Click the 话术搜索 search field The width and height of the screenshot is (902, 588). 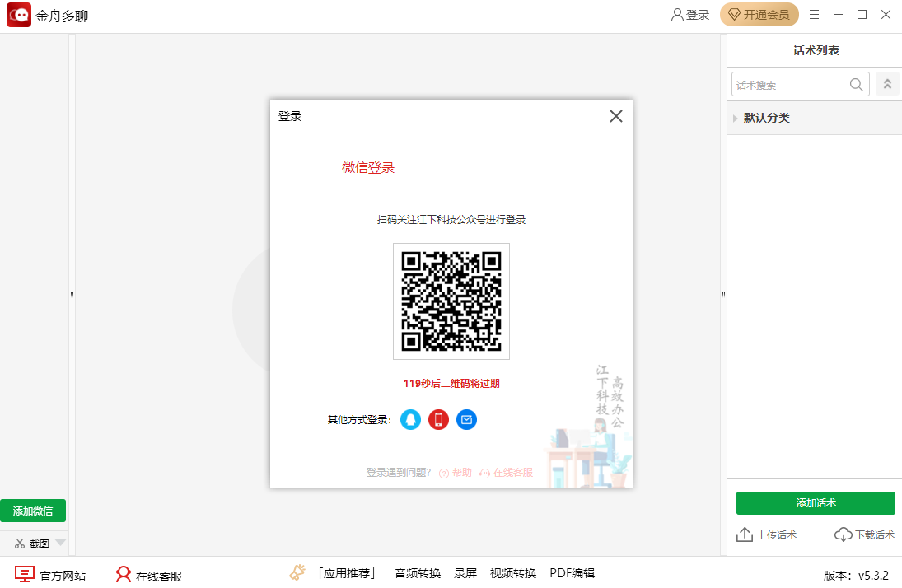click(x=788, y=85)
